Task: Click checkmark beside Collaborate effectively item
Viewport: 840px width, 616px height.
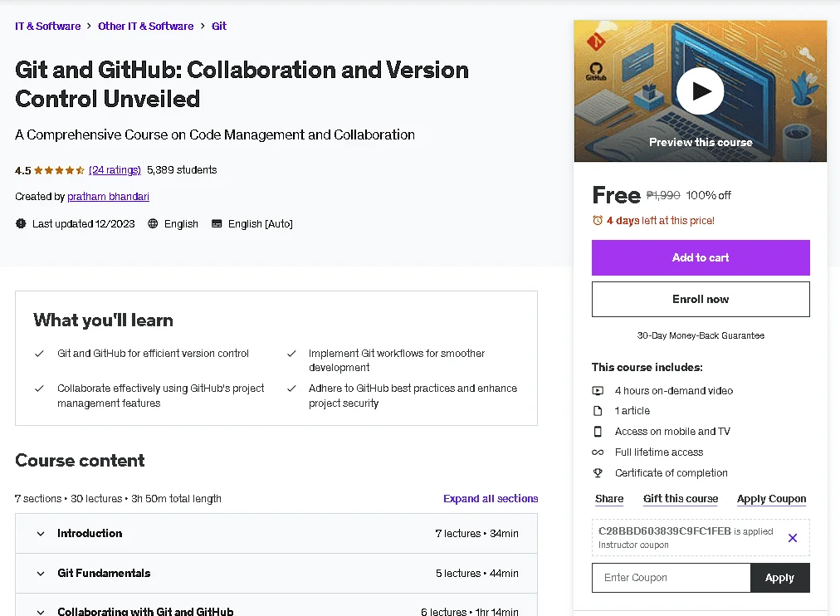Action: 39,389
